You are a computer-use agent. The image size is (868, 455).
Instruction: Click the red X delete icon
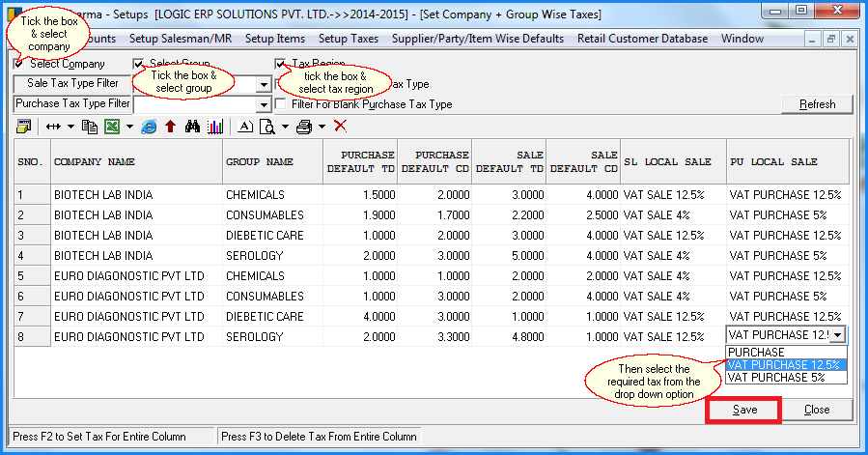point(341,126)
